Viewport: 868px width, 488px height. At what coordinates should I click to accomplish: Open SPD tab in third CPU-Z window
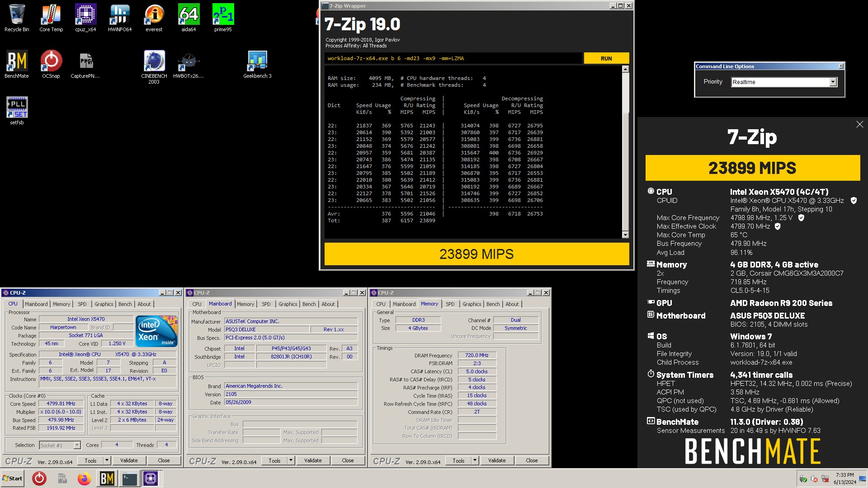(450, 304)
